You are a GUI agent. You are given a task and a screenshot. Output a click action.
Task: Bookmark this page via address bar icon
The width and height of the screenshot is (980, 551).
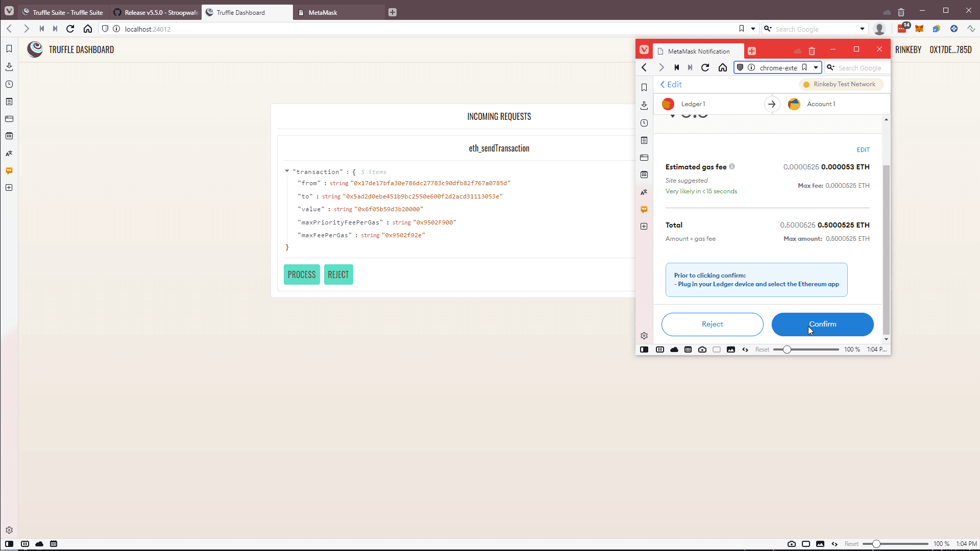coord(742,29)
